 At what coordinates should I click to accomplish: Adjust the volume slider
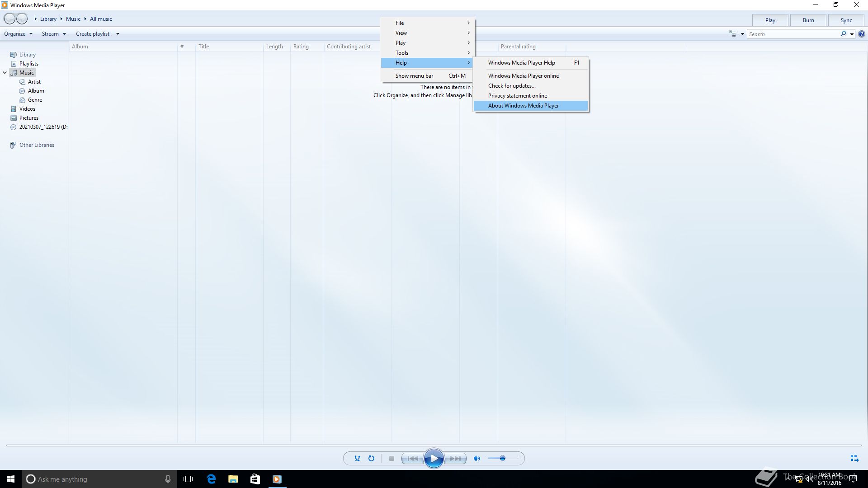click(x=503, y=458)
